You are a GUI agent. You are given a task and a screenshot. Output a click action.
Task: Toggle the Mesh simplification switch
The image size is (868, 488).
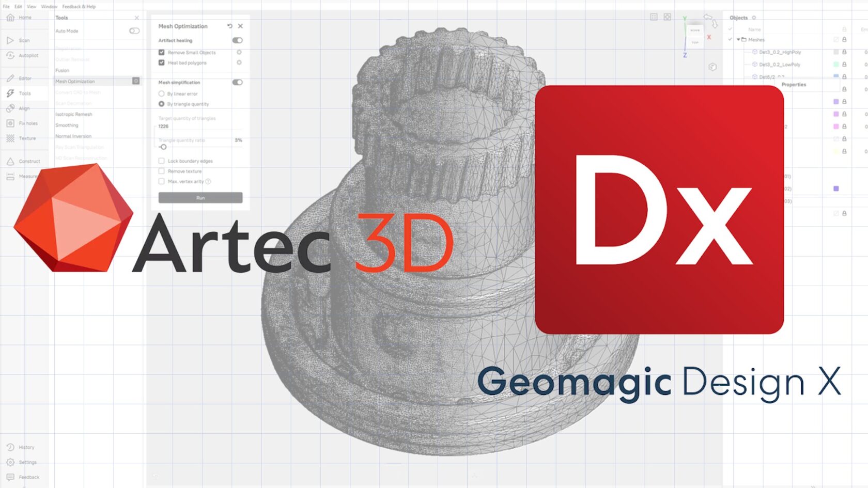[x=237, y=82]
